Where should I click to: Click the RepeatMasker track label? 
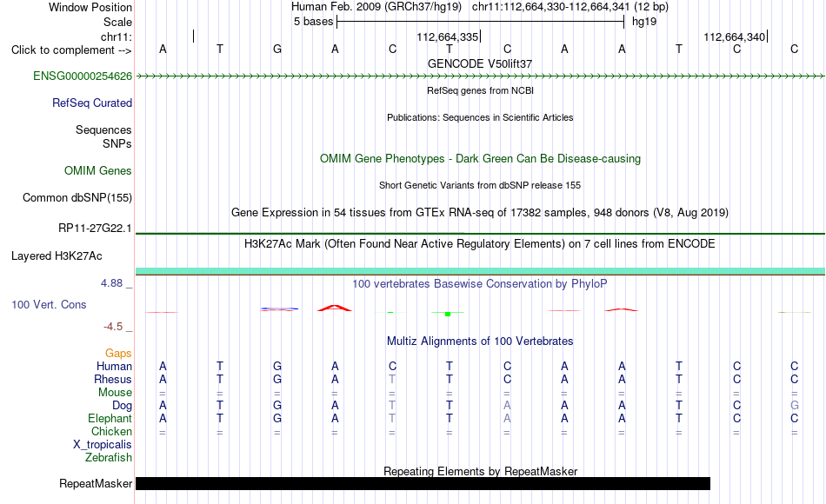(96, 483)
